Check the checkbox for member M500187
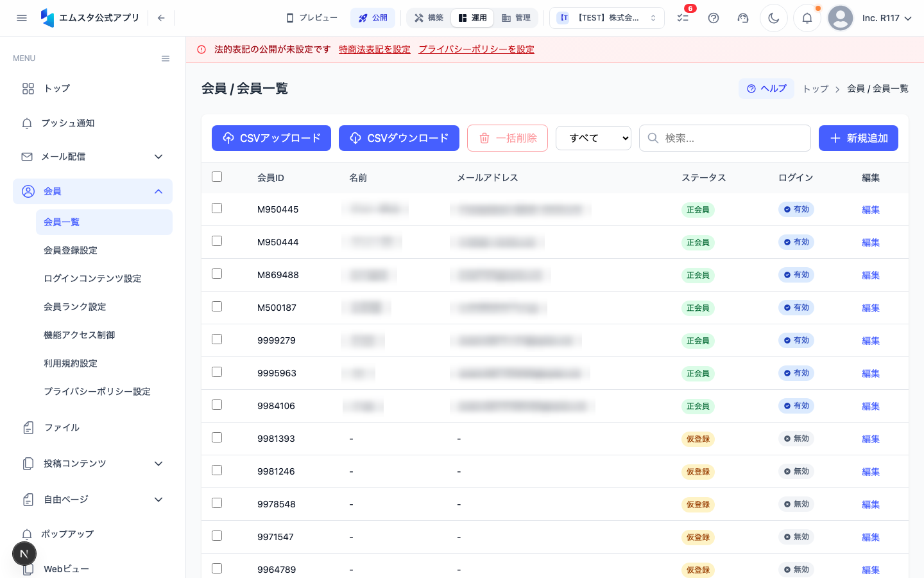The width and height of the screenshot is (924, 578). tap(217, 306)
